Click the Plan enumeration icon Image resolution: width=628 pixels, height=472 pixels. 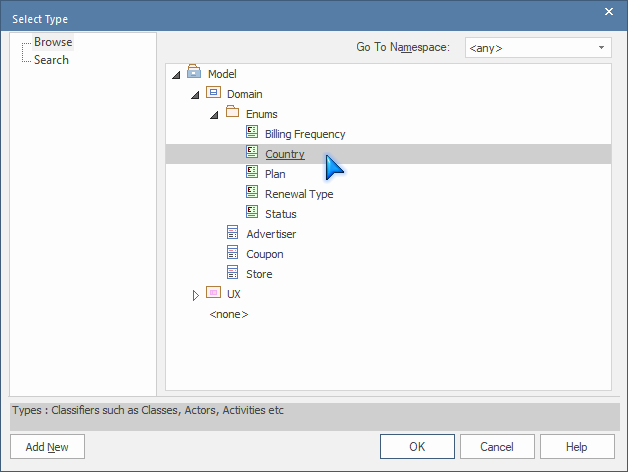(252, 172)
